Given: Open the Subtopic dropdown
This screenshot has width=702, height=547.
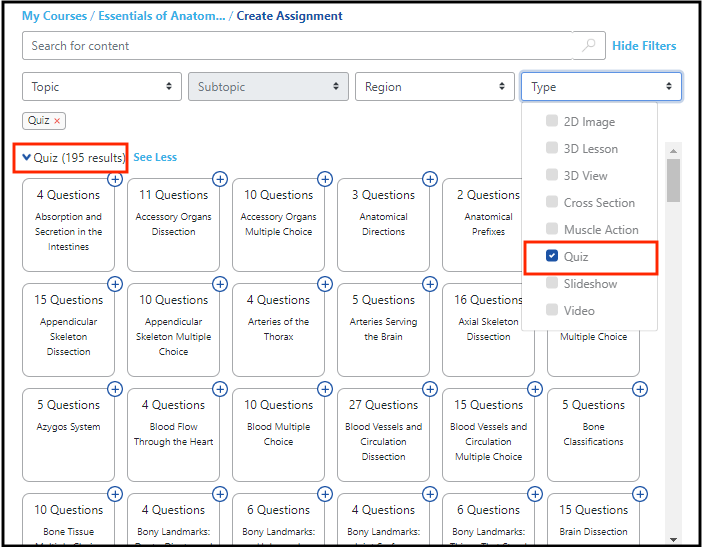Looking at the screenshot, I should (x=268, y=86).
